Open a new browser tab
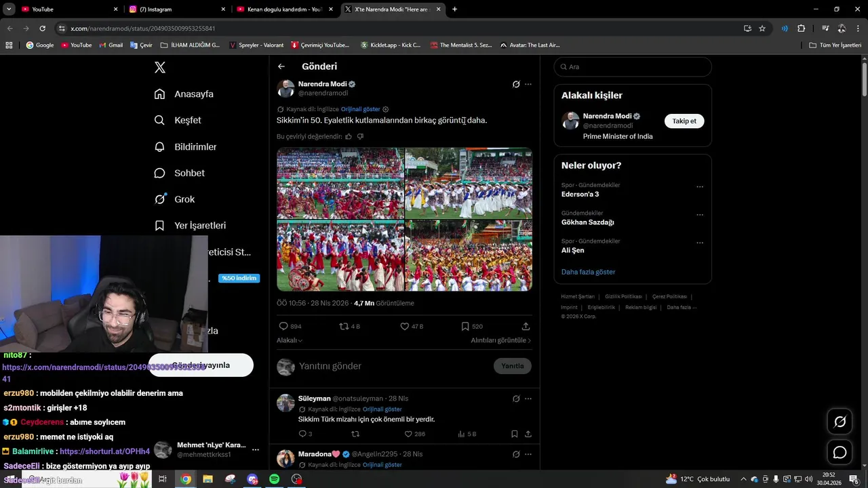 click(454, 9)
